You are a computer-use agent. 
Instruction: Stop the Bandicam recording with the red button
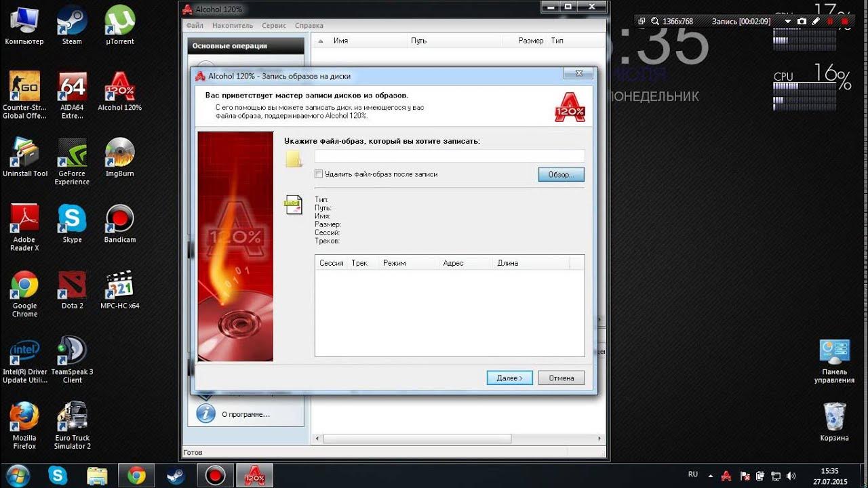pyautogui.click(x=845, y=21)
